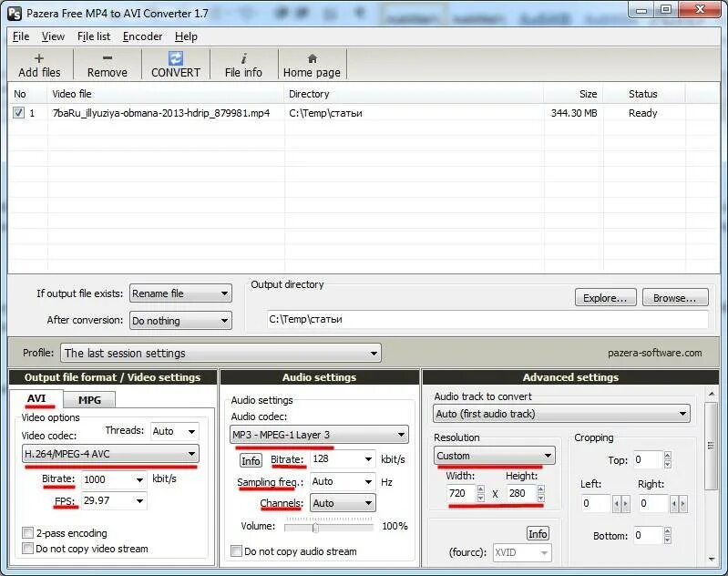The width and height of the screenshot is (728, 576).
Task: Select the 7baRu_illyuziya-obmana mp4 file row
Action: pyautogui.click(x=364, y=113)
